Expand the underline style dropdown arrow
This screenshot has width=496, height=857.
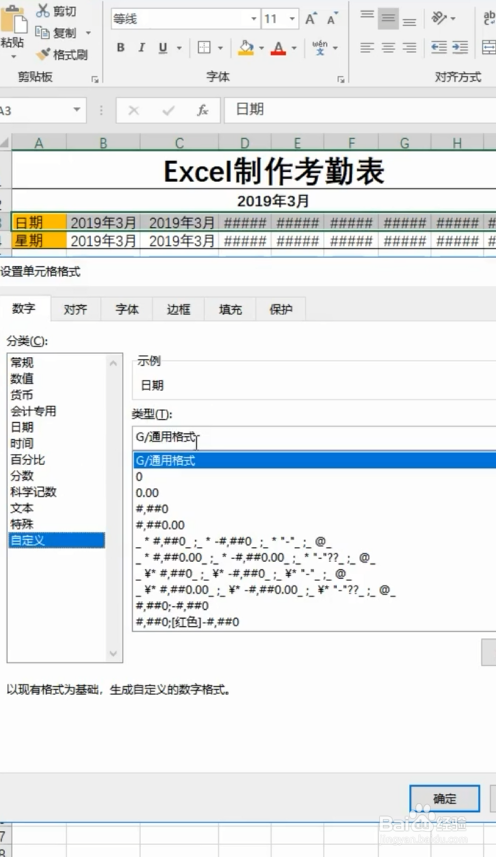point(179,48)
